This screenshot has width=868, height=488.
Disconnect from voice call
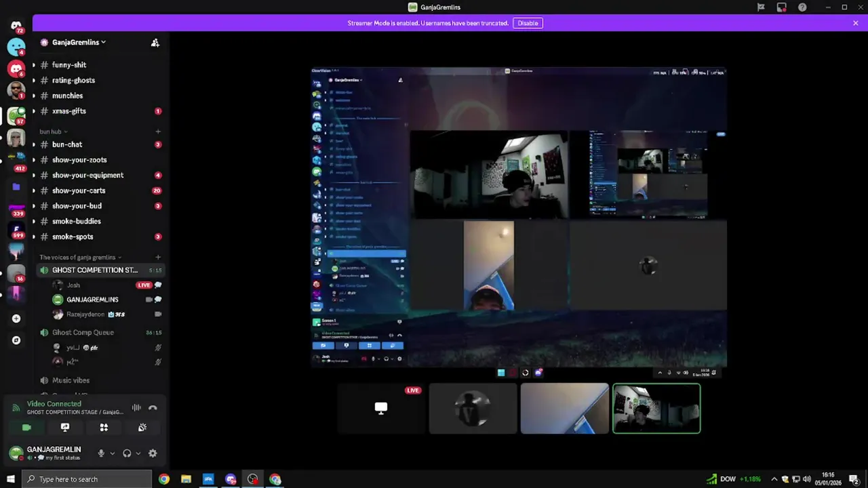153,408
